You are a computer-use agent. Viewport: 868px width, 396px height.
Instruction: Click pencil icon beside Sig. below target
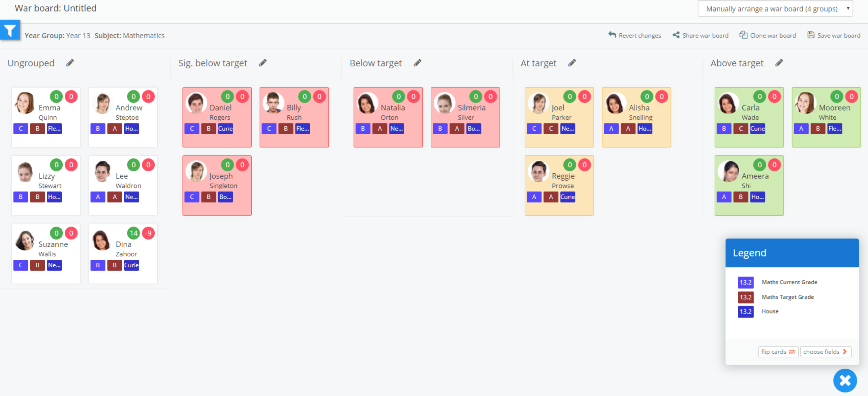click(x=263, y=63)
